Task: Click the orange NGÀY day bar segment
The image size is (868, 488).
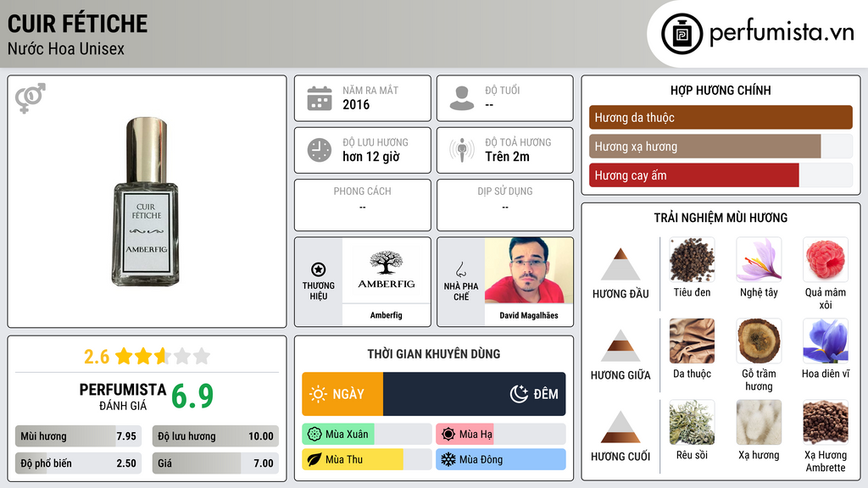Action: [x=342, y=394]
